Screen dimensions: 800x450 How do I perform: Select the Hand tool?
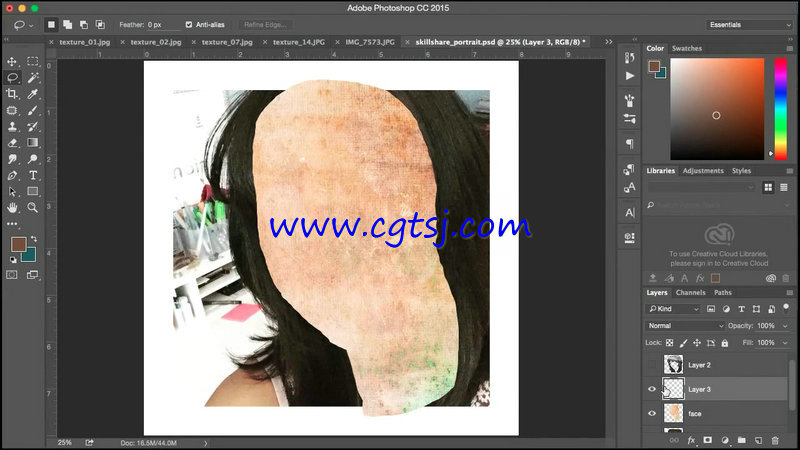12,208
